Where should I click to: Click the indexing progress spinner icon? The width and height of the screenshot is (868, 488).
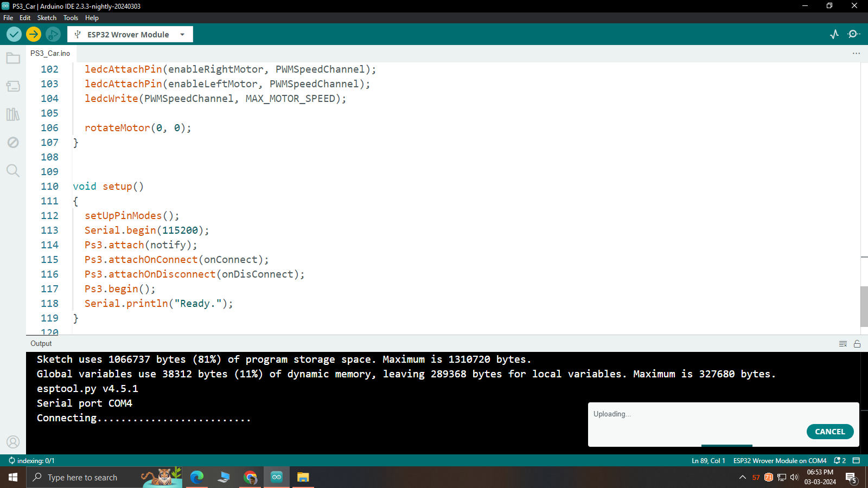pos(11,460)
